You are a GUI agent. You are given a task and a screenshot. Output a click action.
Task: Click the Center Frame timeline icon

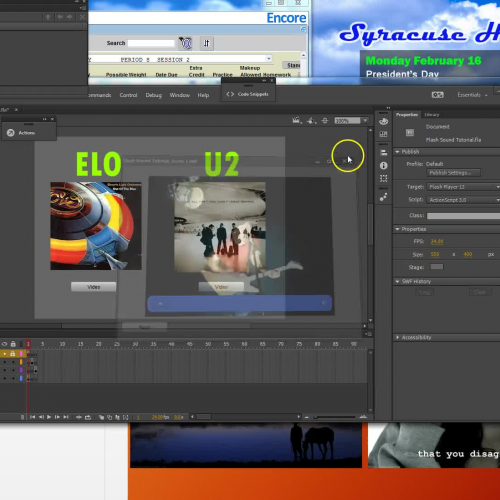tap(79, 417)
